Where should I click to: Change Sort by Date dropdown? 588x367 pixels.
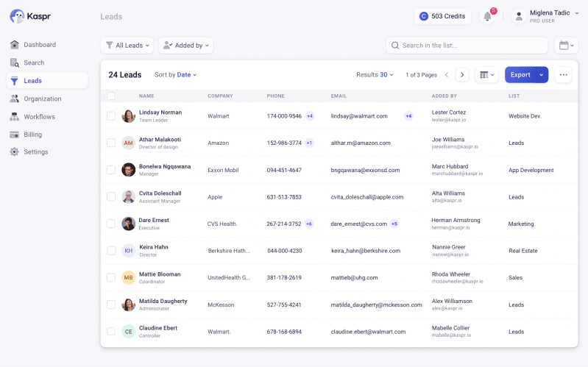176,74
